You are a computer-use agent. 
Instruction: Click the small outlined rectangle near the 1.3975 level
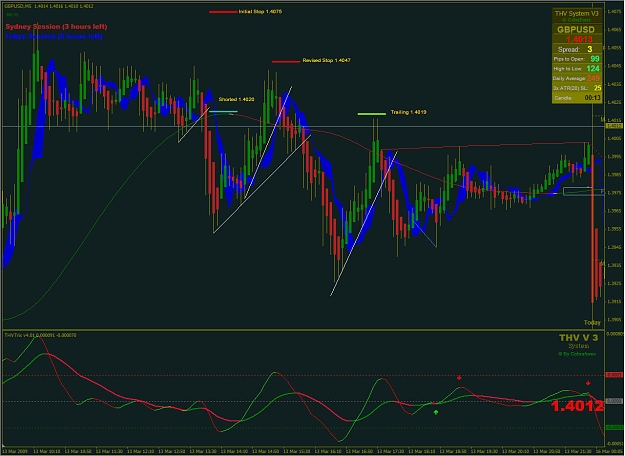click(x=584, y=191)
